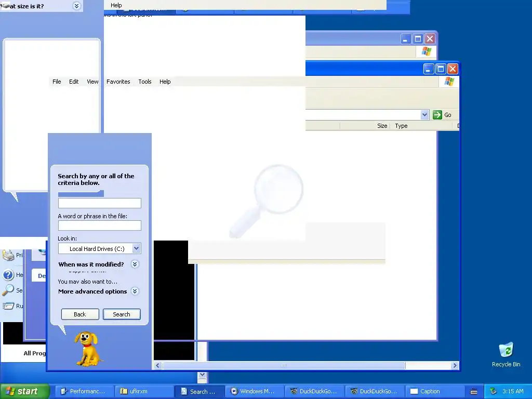Click the Back button in search panel

79,314
